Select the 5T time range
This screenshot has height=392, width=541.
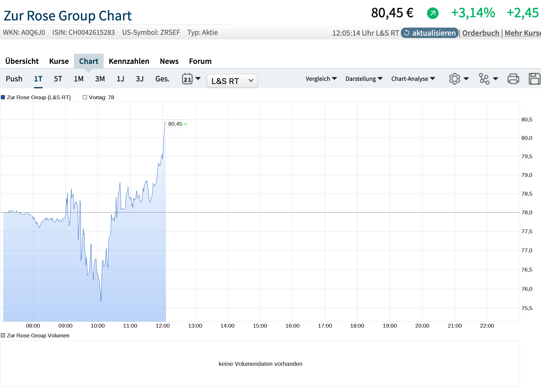click(58, 79)
